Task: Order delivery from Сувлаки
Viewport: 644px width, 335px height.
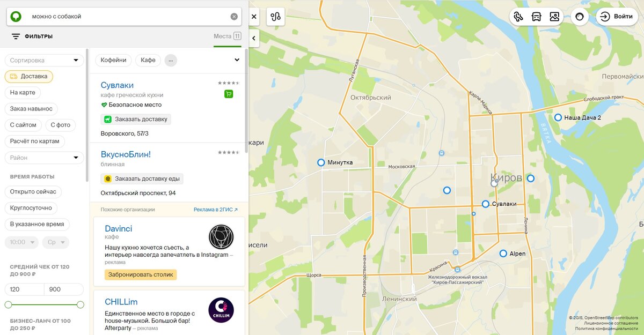Action: coord(136,119)
